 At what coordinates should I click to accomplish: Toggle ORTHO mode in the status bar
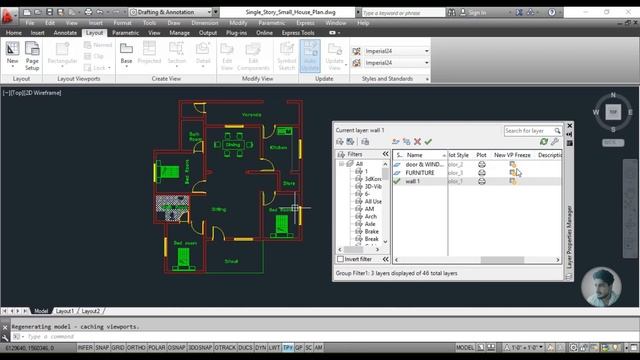click(136, 348)
